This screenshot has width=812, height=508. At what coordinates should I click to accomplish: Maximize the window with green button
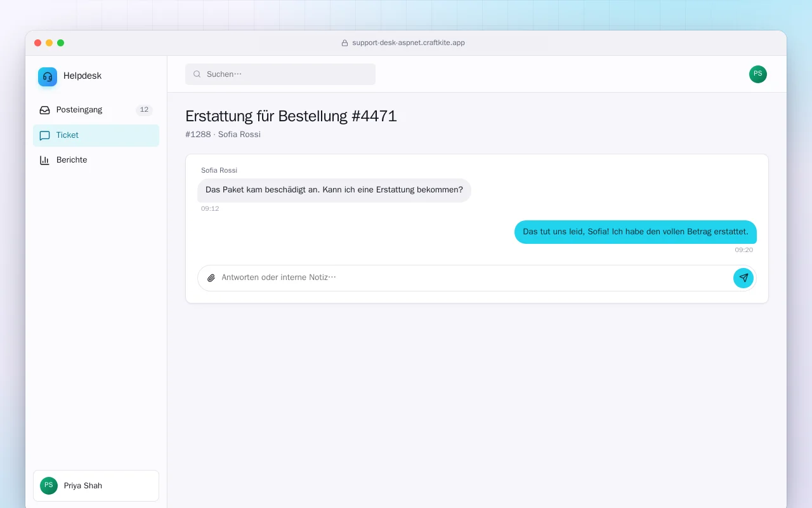click(61, 43)
